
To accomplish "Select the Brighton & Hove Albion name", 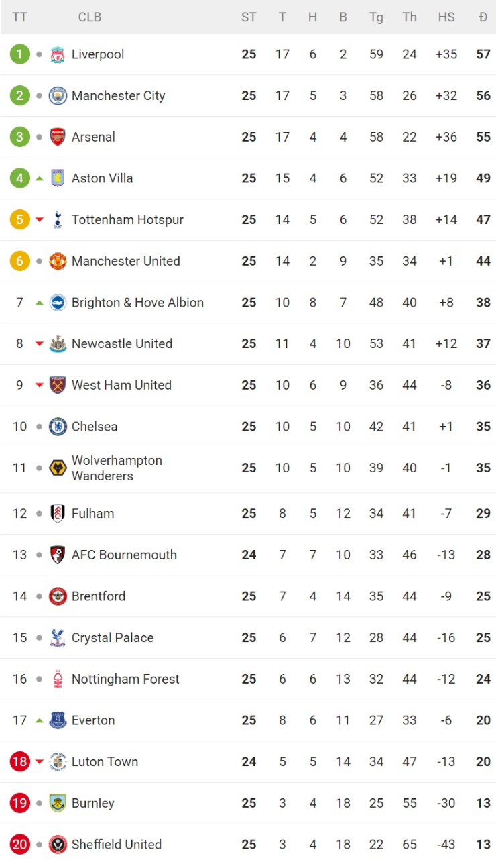I will pos(137,303).
